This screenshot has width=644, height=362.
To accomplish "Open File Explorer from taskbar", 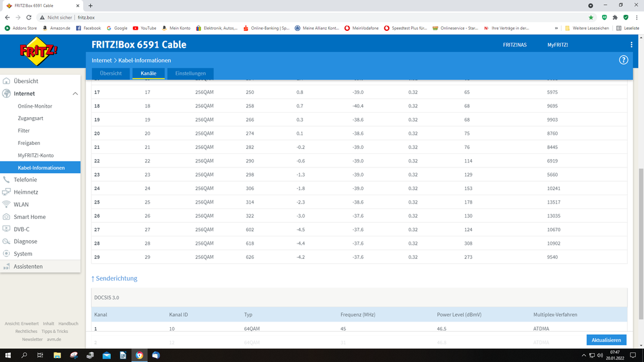I will [57, 356].
